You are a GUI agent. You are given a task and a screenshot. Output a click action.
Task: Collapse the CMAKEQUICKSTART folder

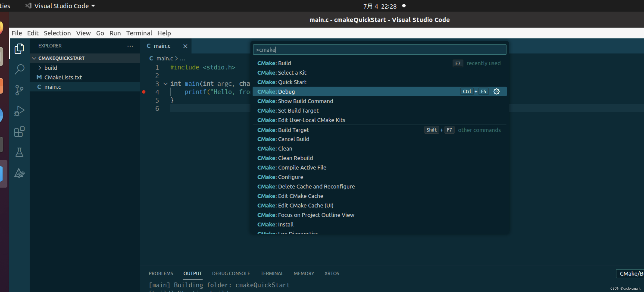tap(34, 58)
